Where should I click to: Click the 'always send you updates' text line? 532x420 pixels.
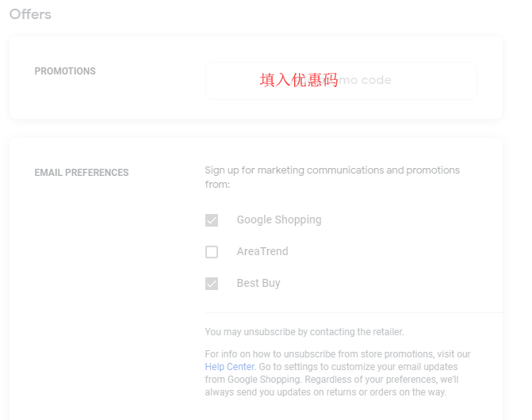(325, 392)
